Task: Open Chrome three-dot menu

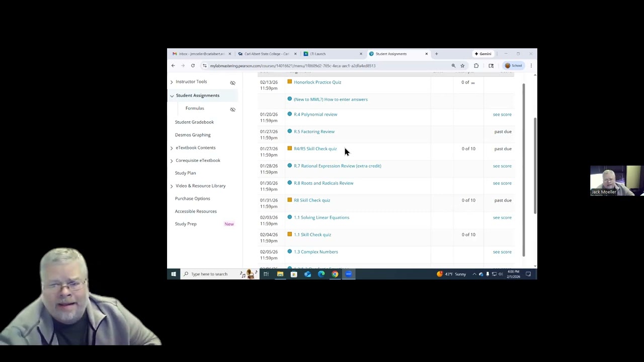Action: (x=531, y=66)
